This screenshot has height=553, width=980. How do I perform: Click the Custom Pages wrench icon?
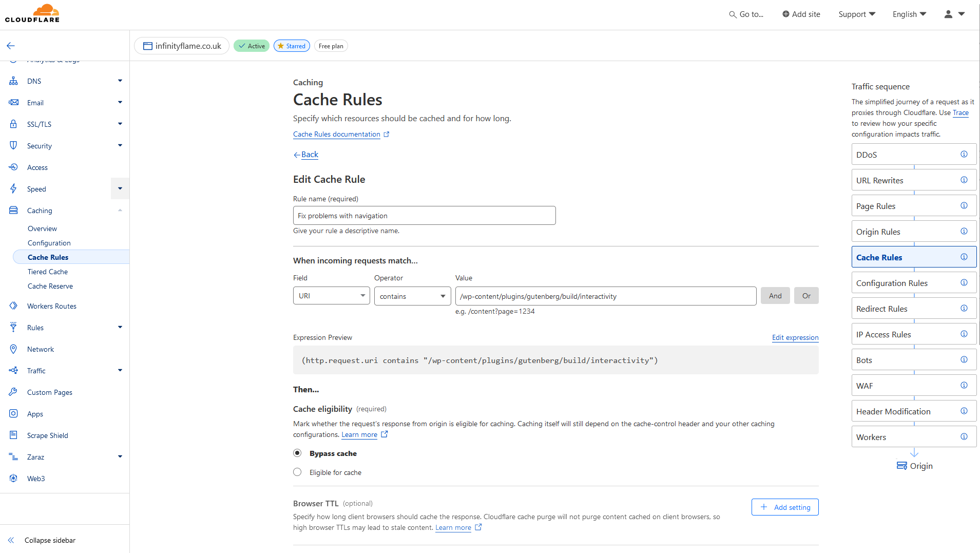13,392
